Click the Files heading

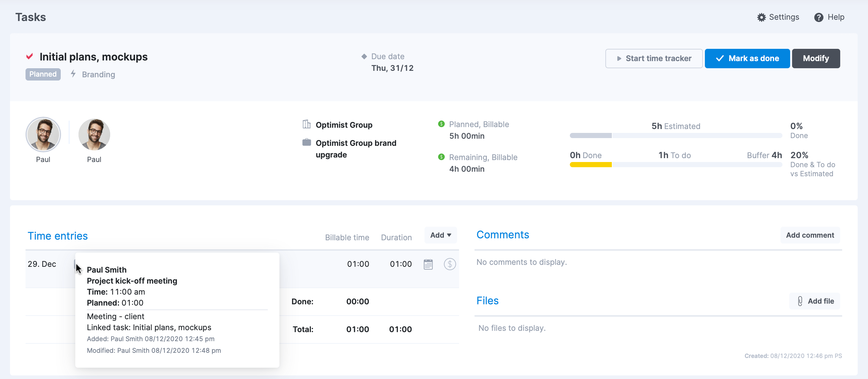pyautogui.click(x=487, y=301)
